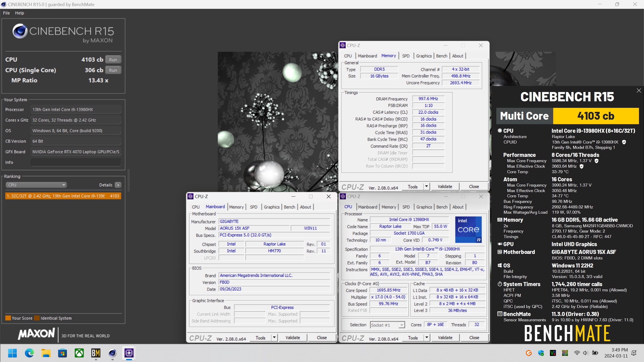Click the BIOS Date value 09/26/2023
Viewport: 644px width, 362px height.
click(x=274, y=289)
